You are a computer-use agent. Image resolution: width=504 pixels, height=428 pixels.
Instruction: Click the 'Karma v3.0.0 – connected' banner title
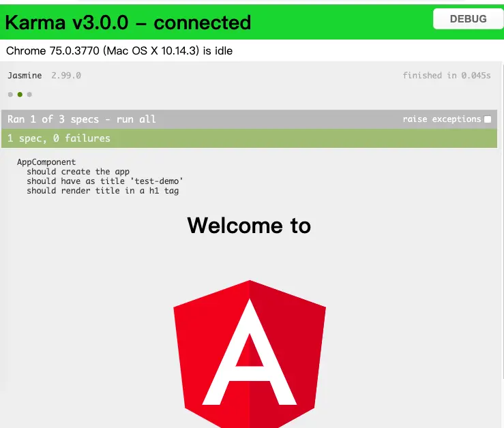[128, 22]
